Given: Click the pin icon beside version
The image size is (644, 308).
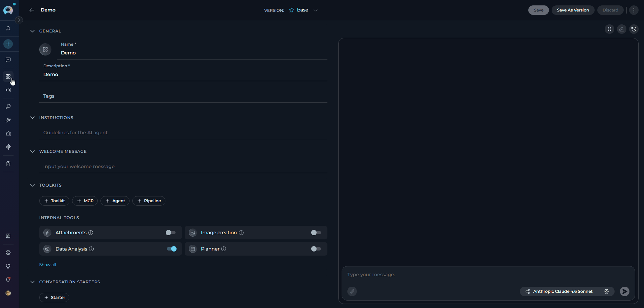Looking at the screenshot, I should pos(292,10).
